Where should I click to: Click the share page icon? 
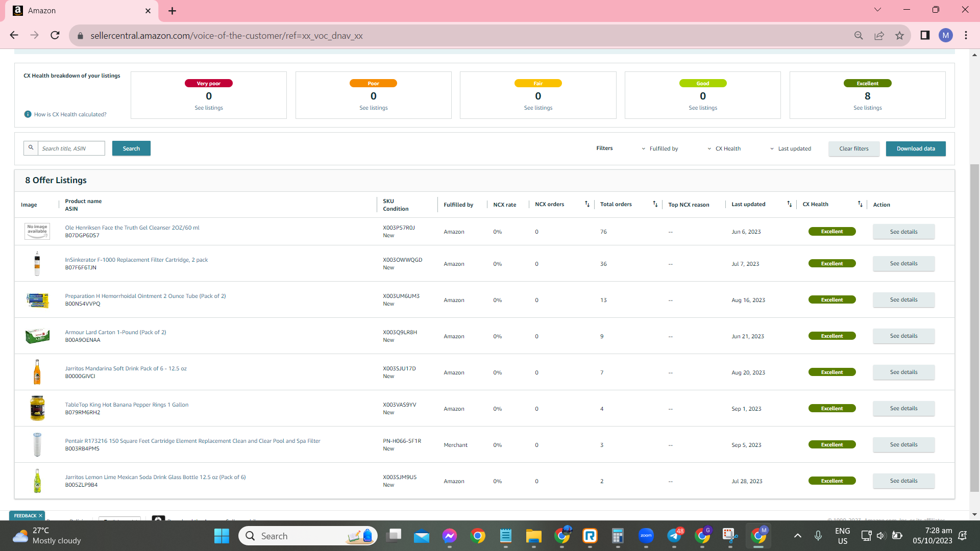click(x=879, y=35)
